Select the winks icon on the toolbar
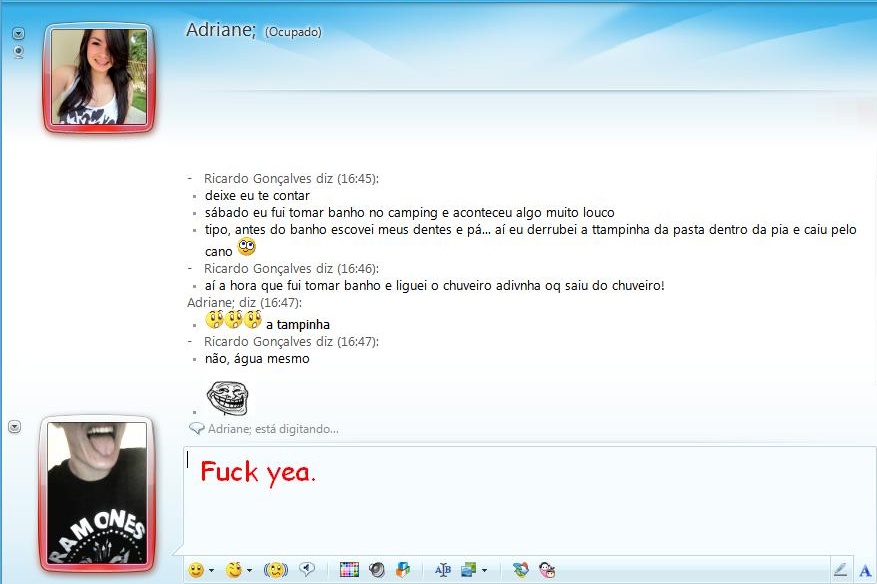 tap(233, 569)
